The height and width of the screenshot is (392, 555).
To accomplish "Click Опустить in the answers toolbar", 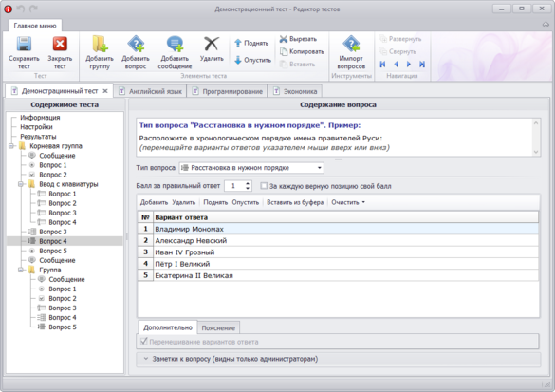I will [246, 202].
